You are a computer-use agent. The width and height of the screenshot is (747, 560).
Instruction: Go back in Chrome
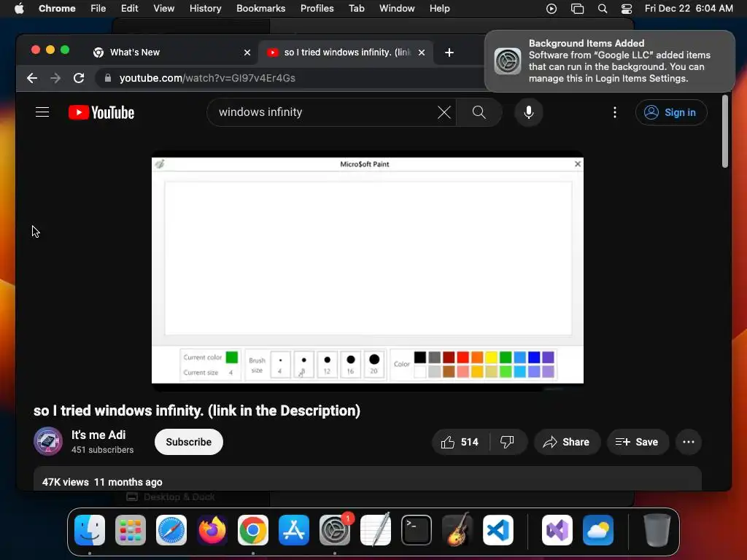tap(32, 78)
